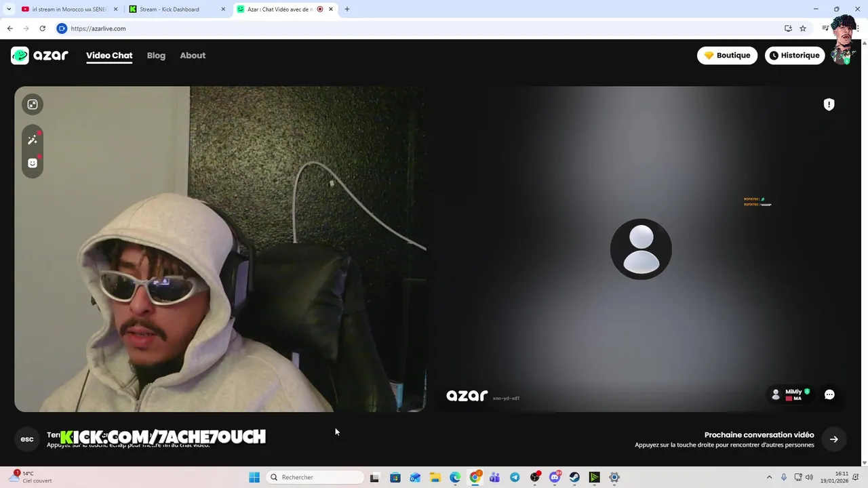The width and height of the screenshot is (868, 488).
Task: Click Chrome icon in taskbar
Action: click(475, 477)
